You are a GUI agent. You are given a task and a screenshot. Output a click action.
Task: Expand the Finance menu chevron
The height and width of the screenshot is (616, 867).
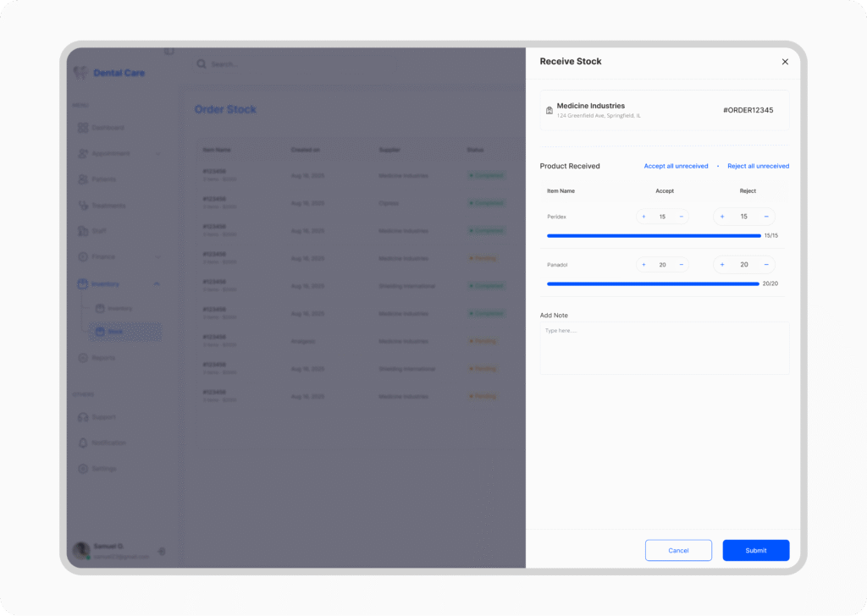158,257
